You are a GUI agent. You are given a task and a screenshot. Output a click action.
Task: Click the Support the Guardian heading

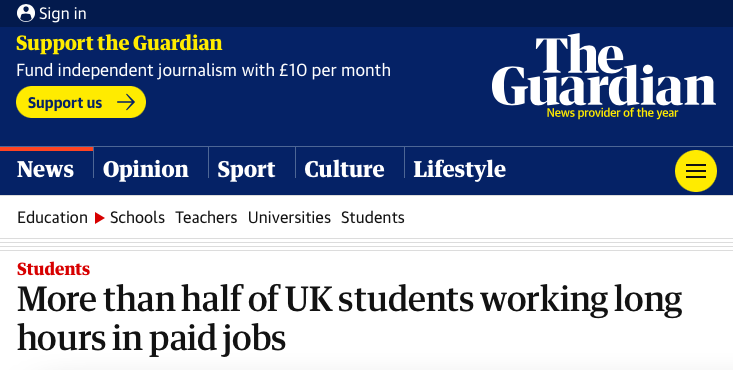click(x=119, y=44)
